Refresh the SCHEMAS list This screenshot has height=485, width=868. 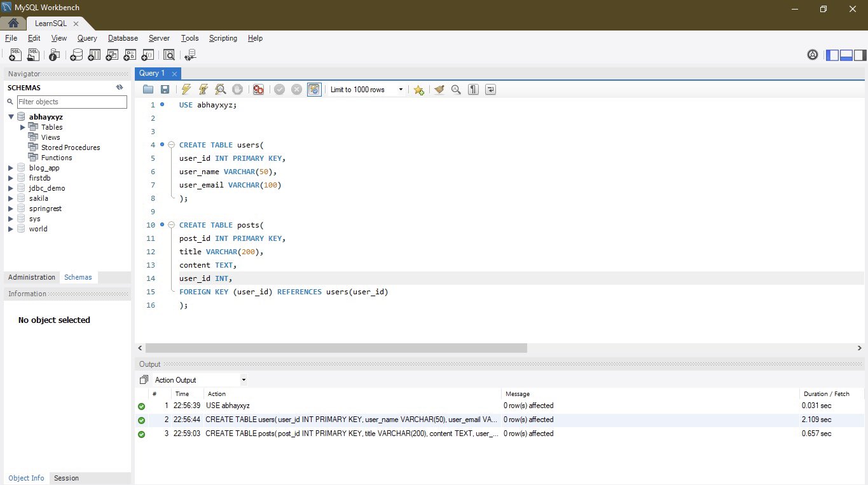[x=119, y=88]
